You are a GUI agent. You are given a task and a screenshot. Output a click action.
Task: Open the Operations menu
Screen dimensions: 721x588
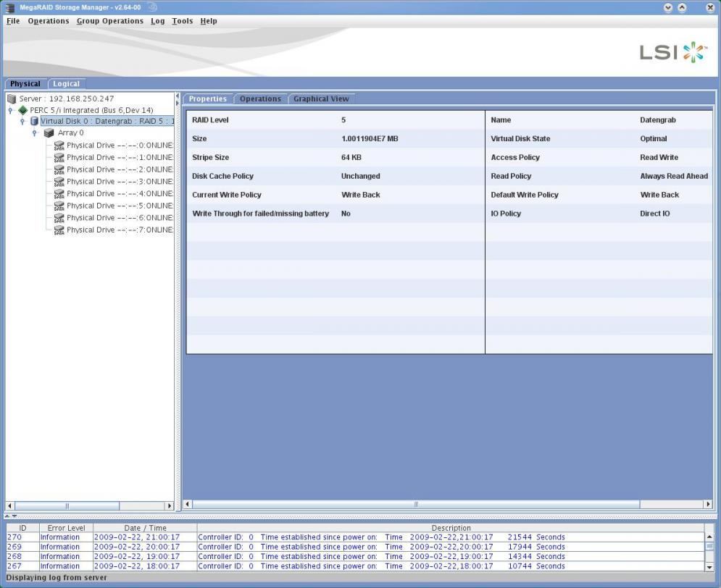[x=49, y=21]
